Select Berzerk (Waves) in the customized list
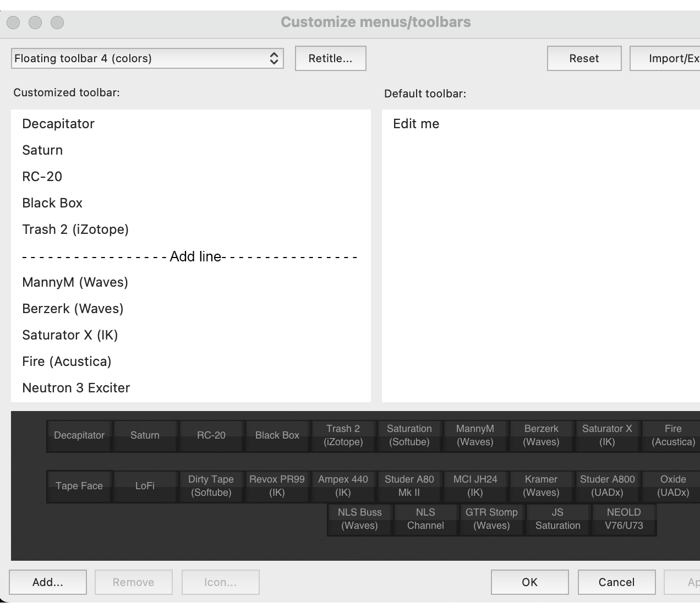 190,309
